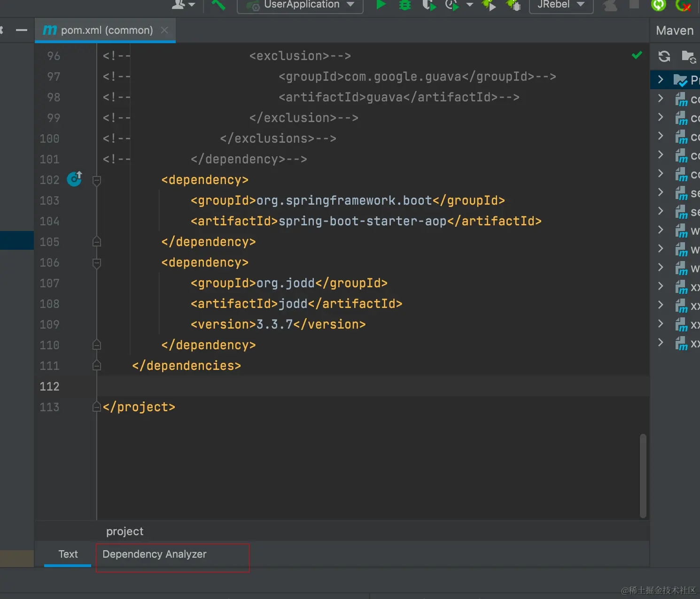Click the commented </exclusions> line 100
The image size is (700, 599).
pyautogui.click(x=278, y=138)
